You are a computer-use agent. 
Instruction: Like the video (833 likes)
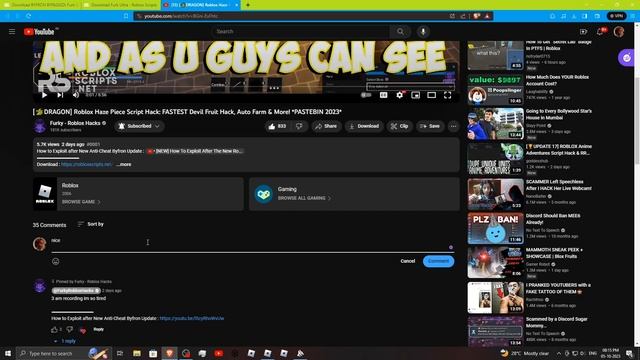(277, 126)
